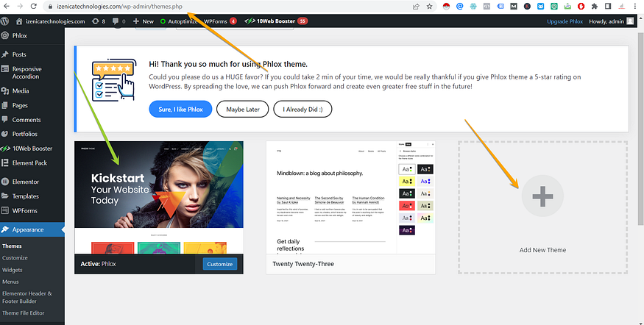Open comments bubble in admin bar
644x325 pixels.
(119, 21)
